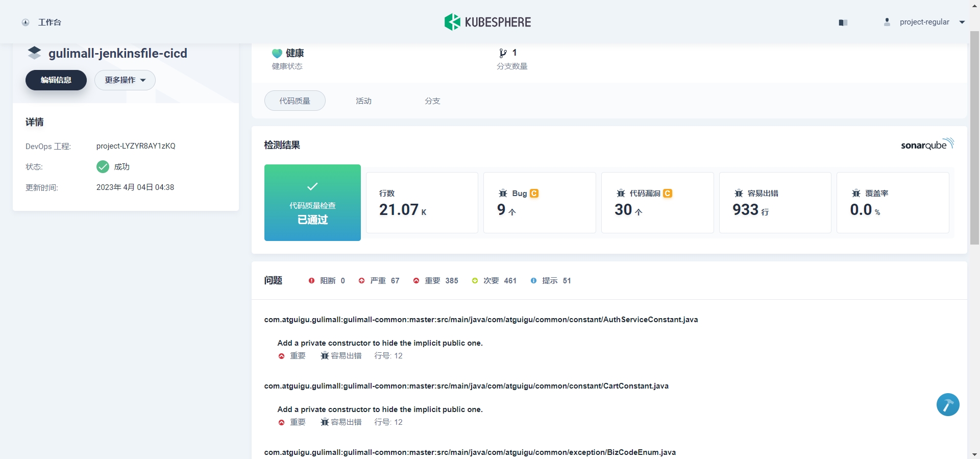
Task: Click the green heart health icon
Action: [277, 53]
